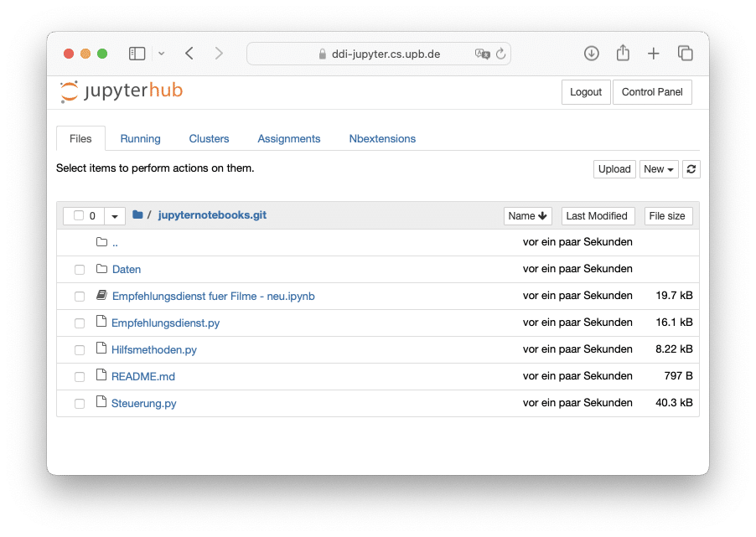Image resolution: width=756 pixels, height=537 pixels.
Task: Select the Steuerung.py checkbox
Action: click(x=80, y=404)
